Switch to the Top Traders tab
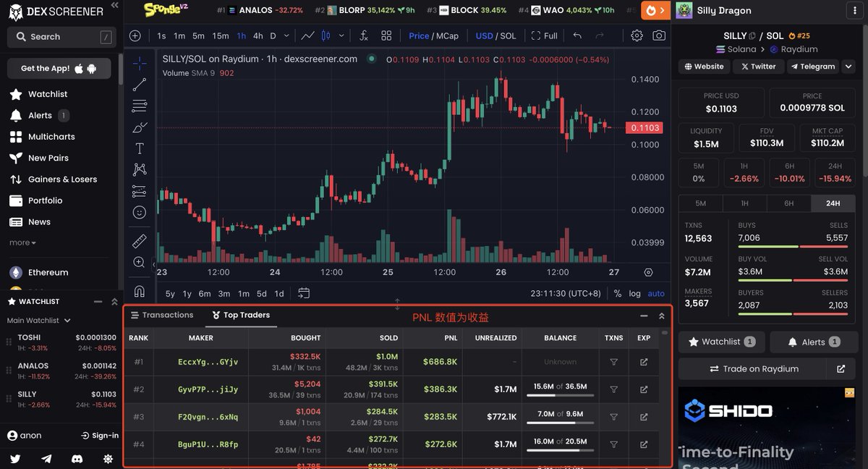868x469 pixels. pyautogui.click(x=241, y=315)
